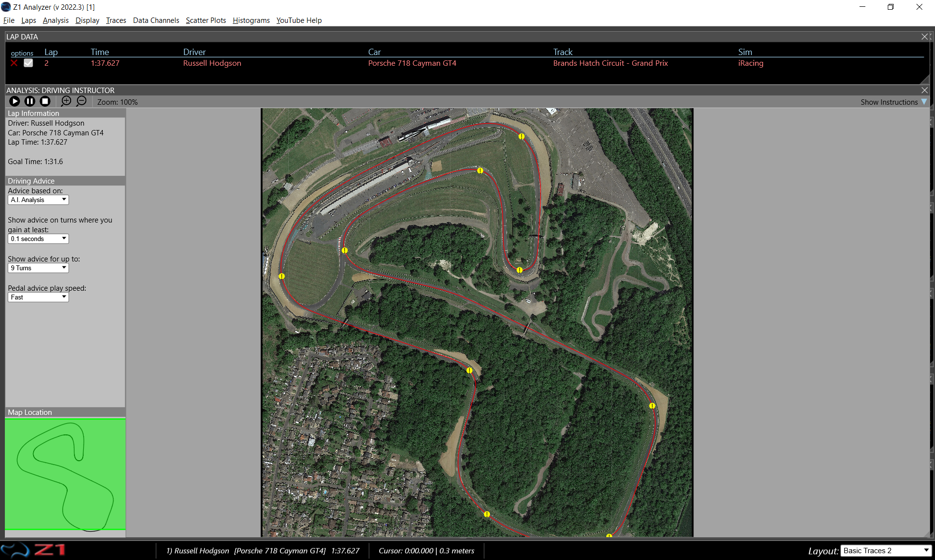The height and width of the screenshot is (560, 935).
Task: Open the YouTube Help menu
Action: point(299,20)
